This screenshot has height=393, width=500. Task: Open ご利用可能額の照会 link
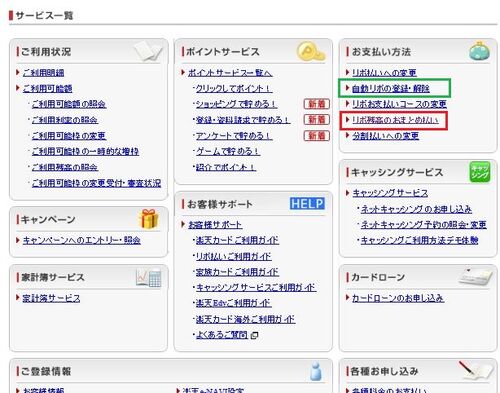[69, 104]
